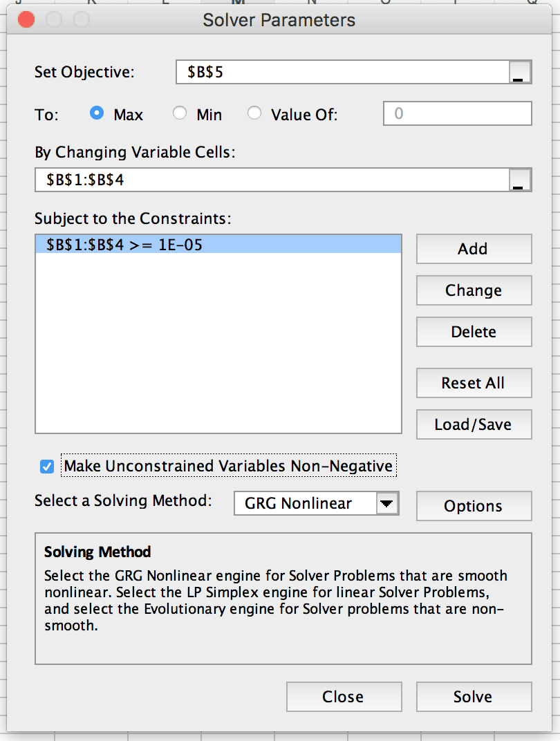Image resolution: width=560 pixels, height=741 pixels.
Task: Uncheck Make Unconstrained Variables Non-Negative
Action: tap(46, 467)
